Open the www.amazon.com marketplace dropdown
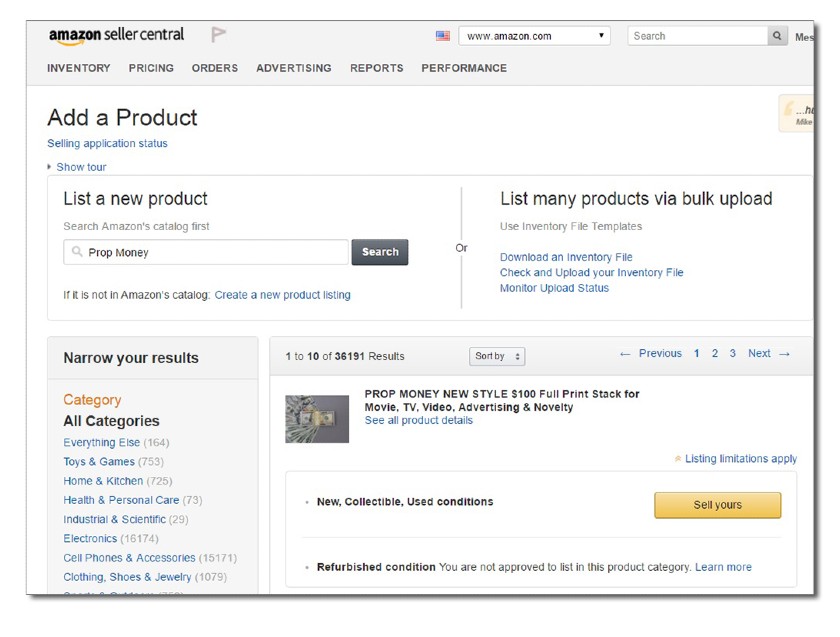 click(x=534, y=36)
